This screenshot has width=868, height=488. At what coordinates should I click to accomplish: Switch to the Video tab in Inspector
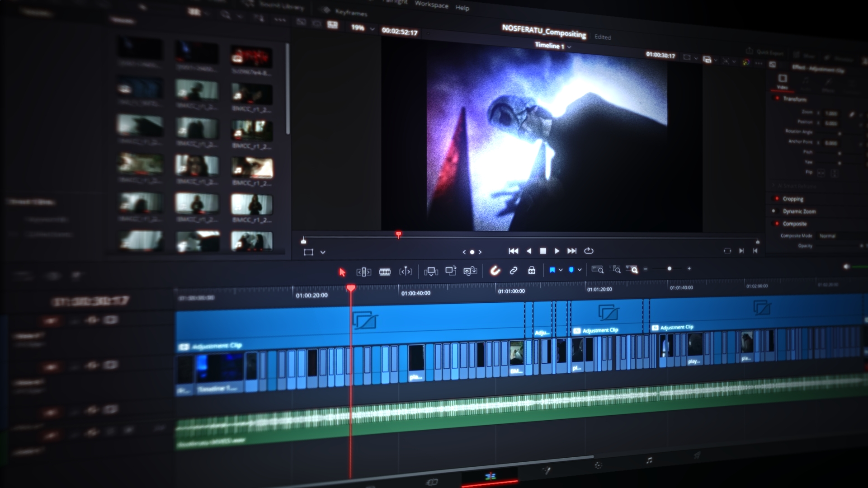pyautogui.click(x=783, y=81)
